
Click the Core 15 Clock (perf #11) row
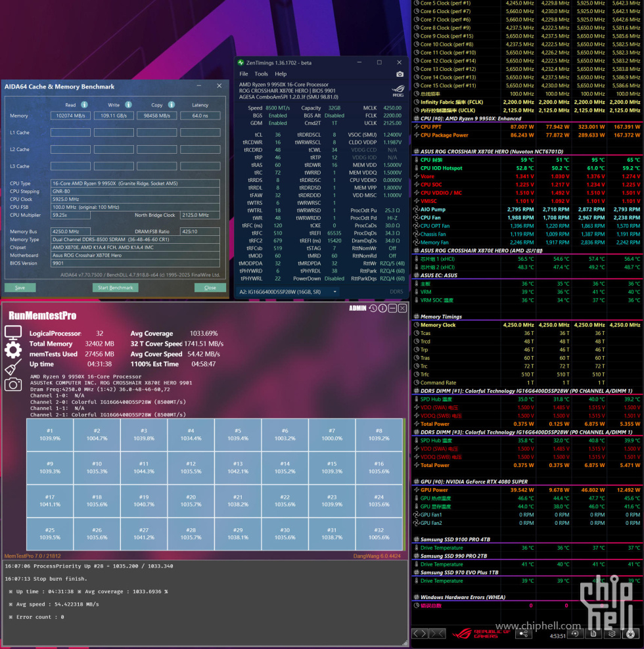click(x=527, y=85)
